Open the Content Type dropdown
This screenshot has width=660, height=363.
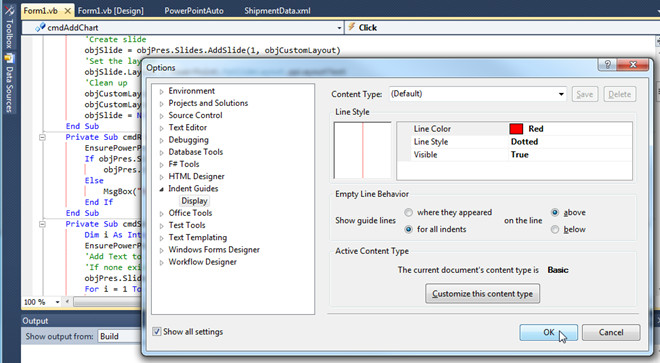point(562,94)
